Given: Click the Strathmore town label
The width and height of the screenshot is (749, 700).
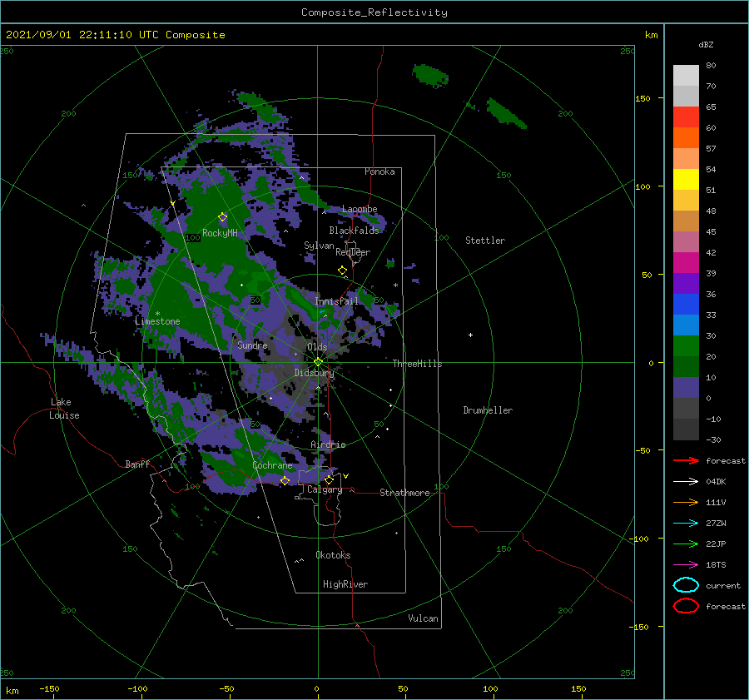Looking at the screenshot, I should coord(404,493).
